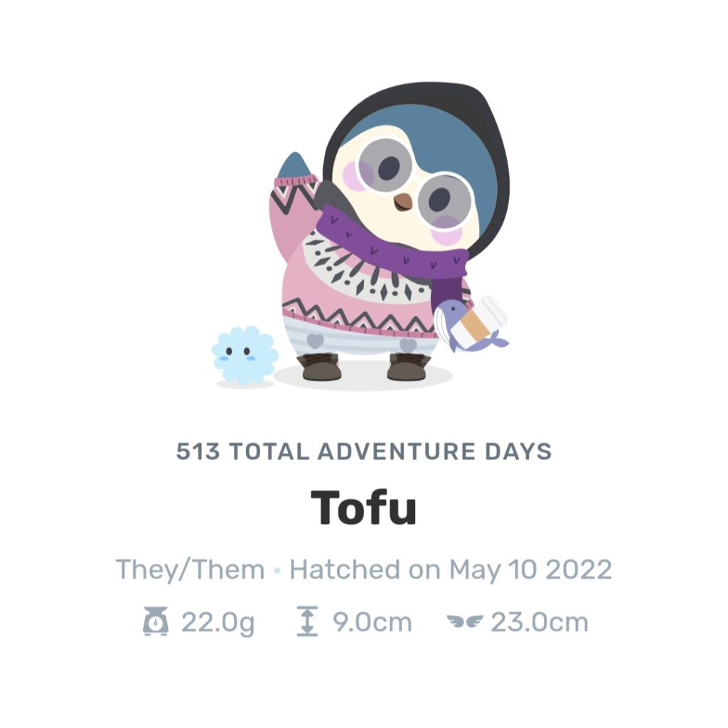728x728 pixels.
Task: Click the 513 Total Adventure Days text
Action: pyautogui.click(x=364, y=451)
